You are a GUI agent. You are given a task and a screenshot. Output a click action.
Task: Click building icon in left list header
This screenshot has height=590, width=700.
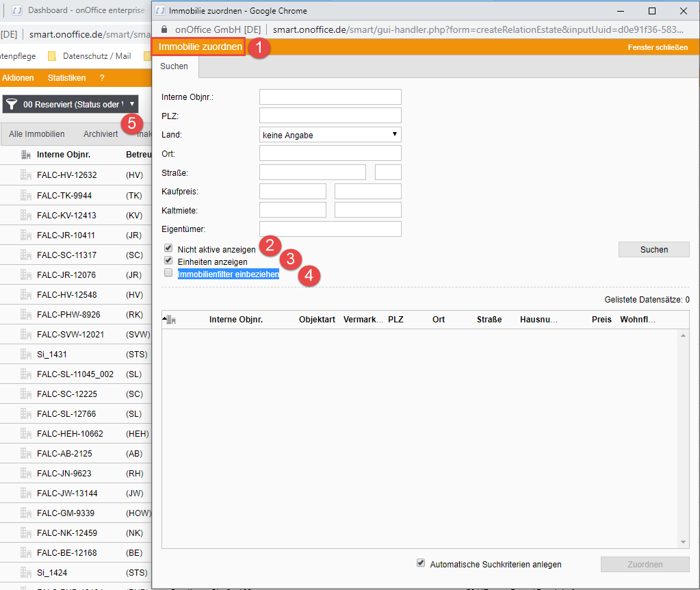tap(26, 155)
